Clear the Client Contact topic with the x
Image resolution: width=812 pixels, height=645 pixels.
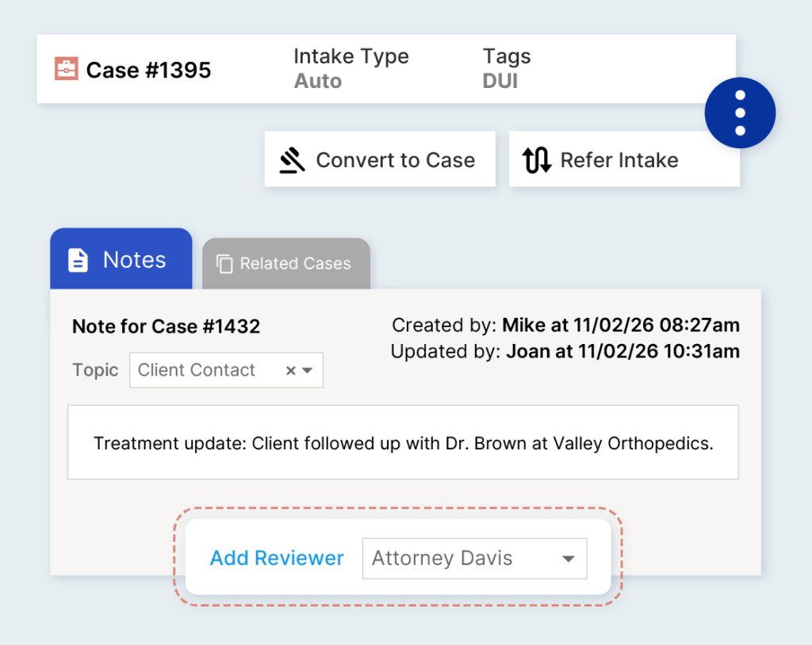pos(290,370)
